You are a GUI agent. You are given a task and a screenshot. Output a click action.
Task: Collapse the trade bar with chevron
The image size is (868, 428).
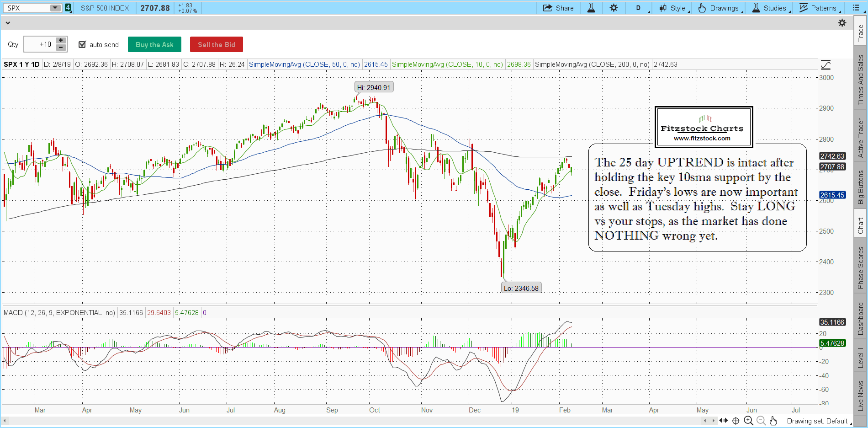(8, 23)
